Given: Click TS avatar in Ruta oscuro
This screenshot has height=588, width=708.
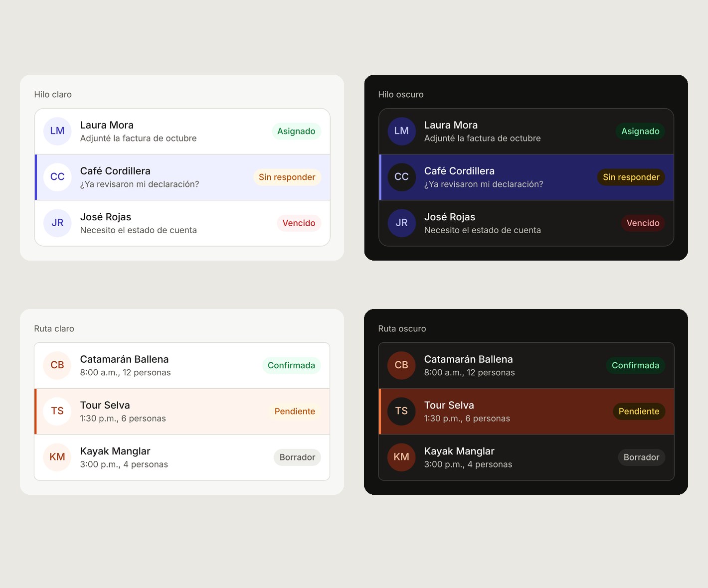Looking at the screenshot, I should 401,411.
